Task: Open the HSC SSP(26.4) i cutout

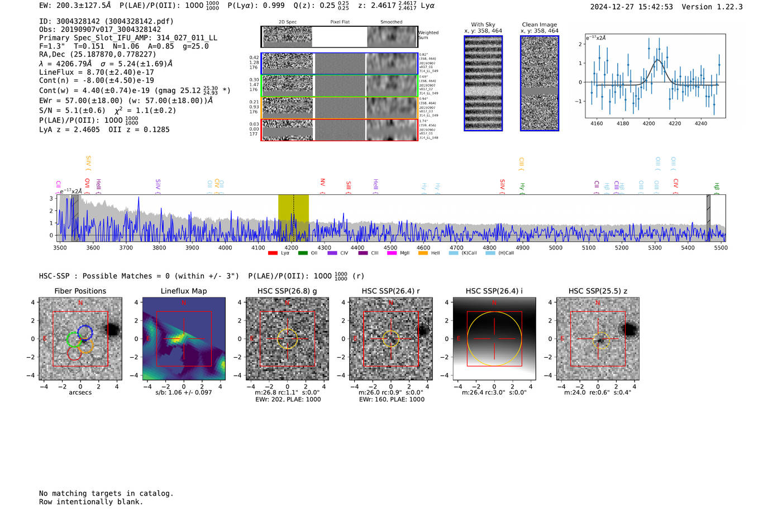Action: point(494,339)
